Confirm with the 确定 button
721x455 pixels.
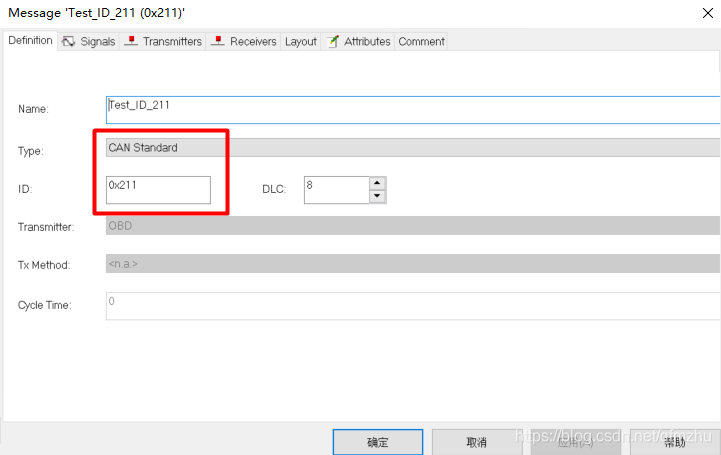pos(378,442)
